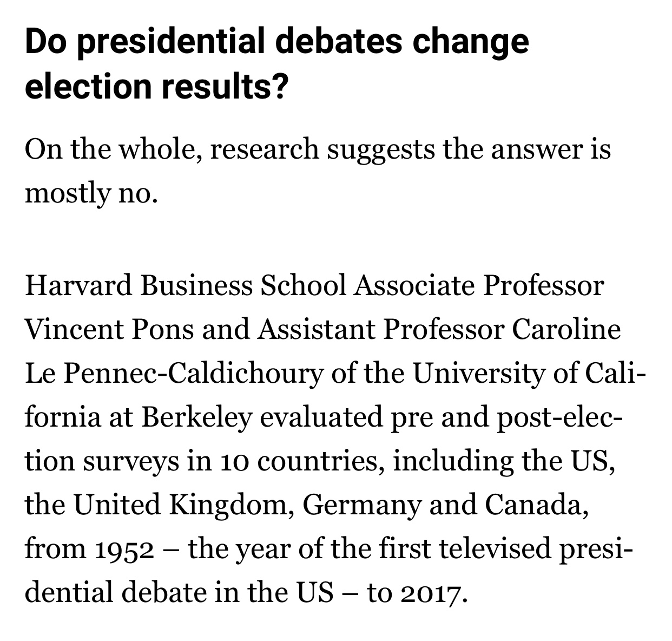Click the name "Vincent Pons"

tap(109, 329)
